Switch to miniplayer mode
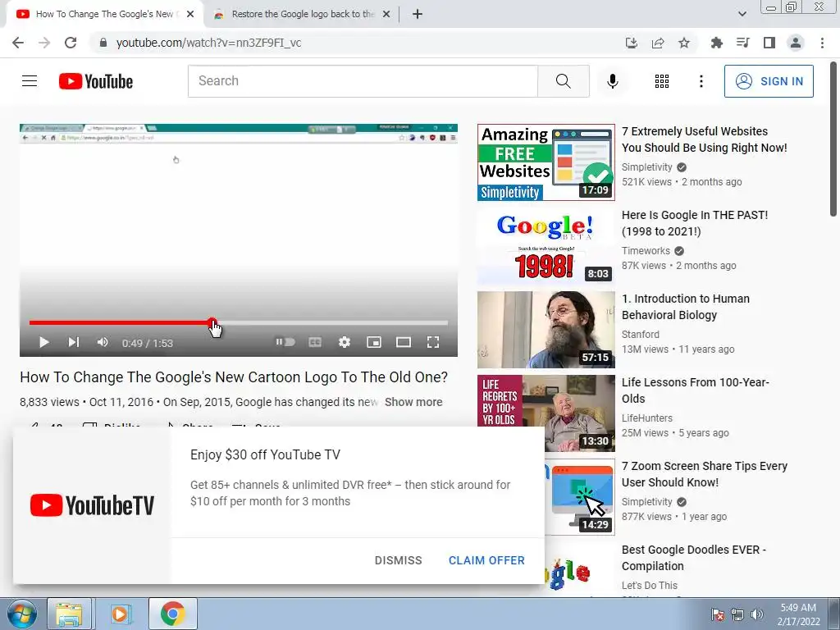This screenshot has width=840, height=630. tap(374, 342)
